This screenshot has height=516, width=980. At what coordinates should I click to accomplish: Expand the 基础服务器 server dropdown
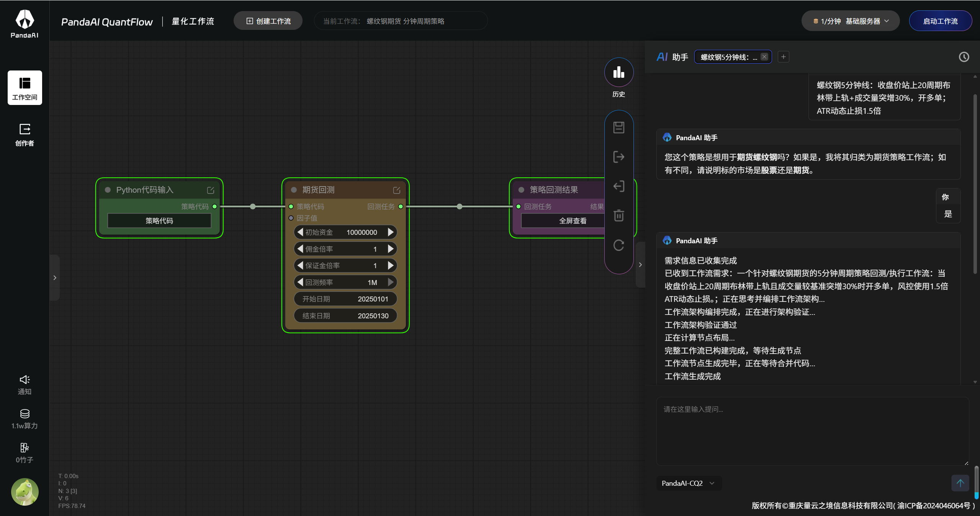click(x=851, y=21)
